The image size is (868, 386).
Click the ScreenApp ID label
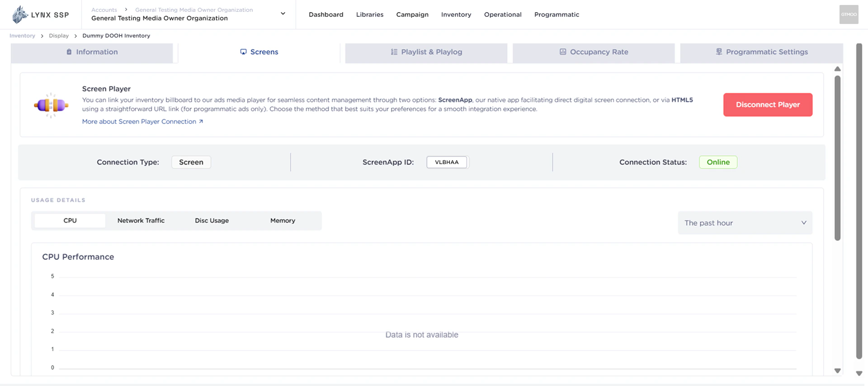[x=388, y=162]
